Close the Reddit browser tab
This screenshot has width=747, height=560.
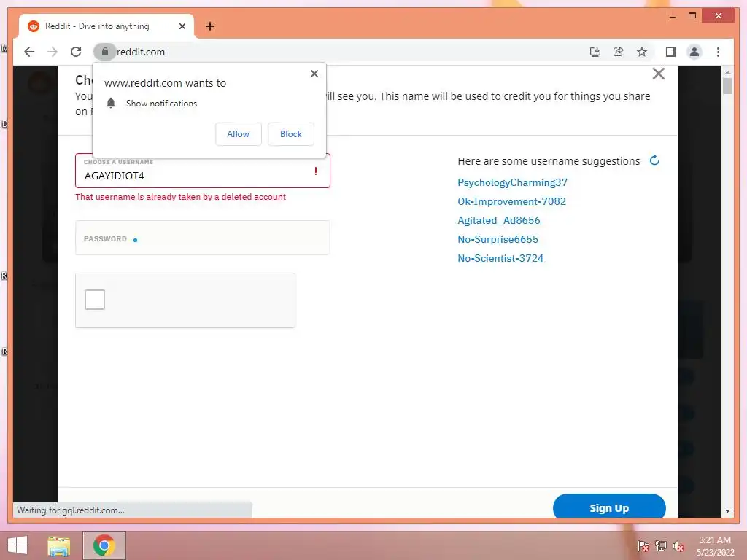click(x=182, y=26)
